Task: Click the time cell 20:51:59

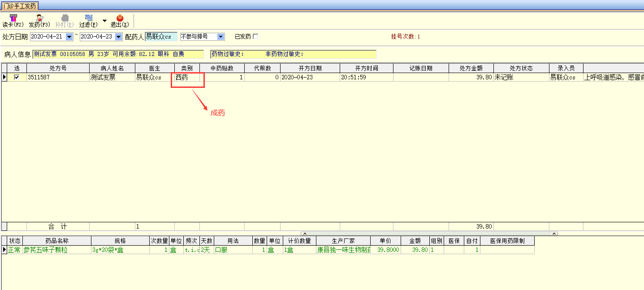Action: pos(367,77)
